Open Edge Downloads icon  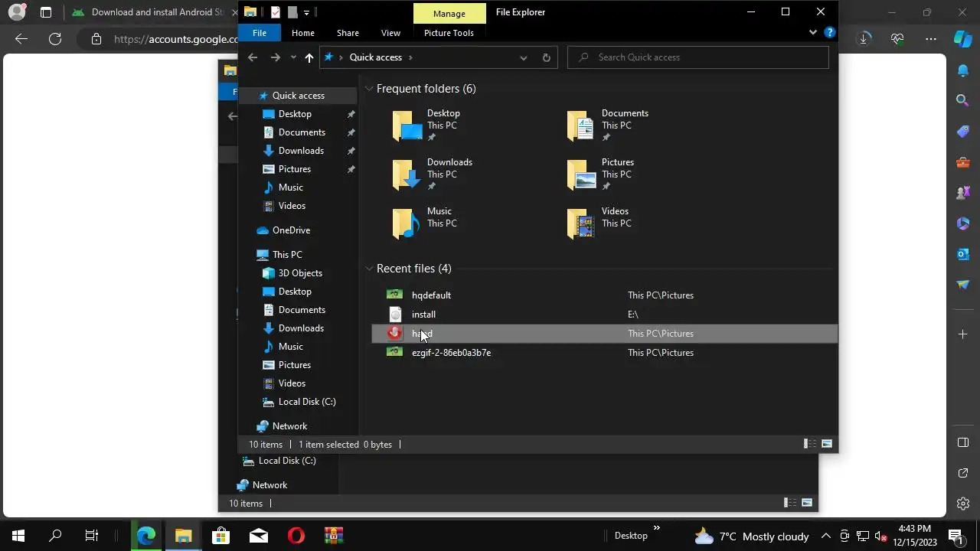click(x=864, y=39)
